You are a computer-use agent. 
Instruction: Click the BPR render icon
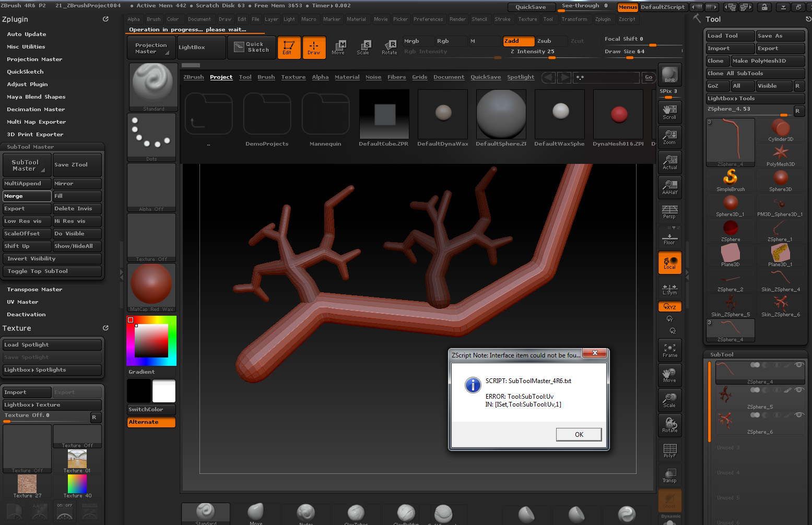(669, 75)
